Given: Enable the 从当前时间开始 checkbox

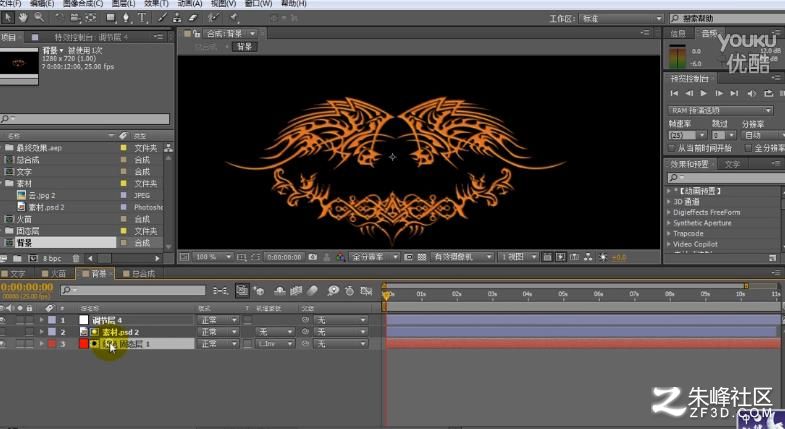Looking at the screenshot, I should (672, 148).
